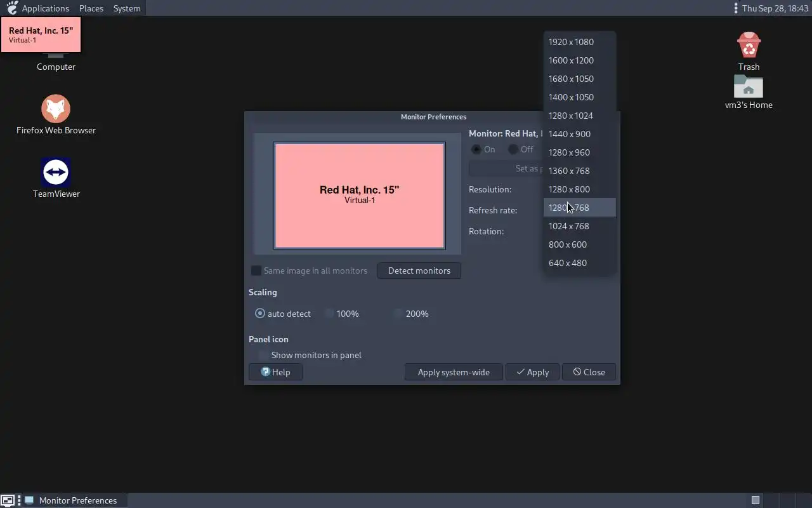Image resolution: width=812 pixels, height=508 pixels.
Task: Open the TeamViewer desktop icon
Action: (x=56, y=178)
